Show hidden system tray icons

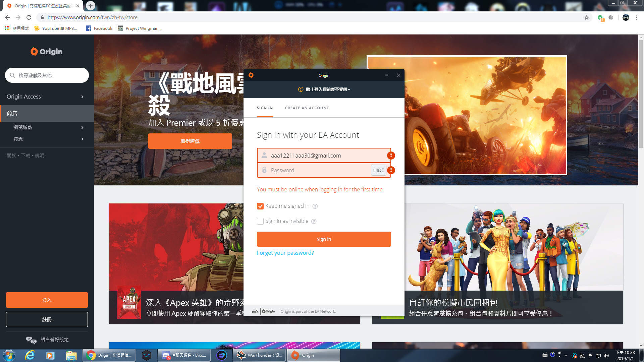[x=566, y=356]
